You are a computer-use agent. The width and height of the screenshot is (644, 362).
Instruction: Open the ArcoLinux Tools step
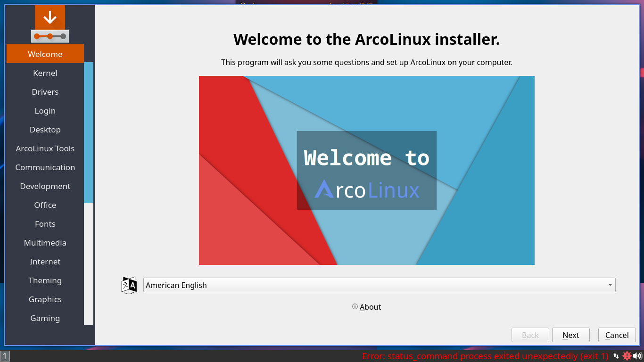tap(45, 148)
